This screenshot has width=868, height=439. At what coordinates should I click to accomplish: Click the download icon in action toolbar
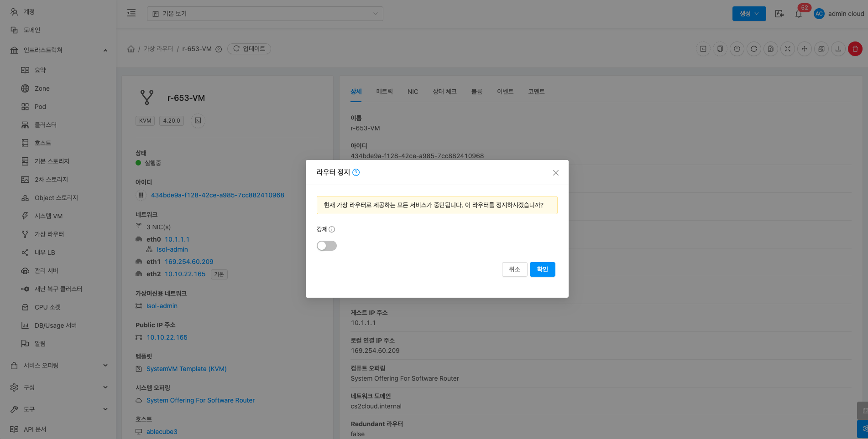(x=838, y=49)
